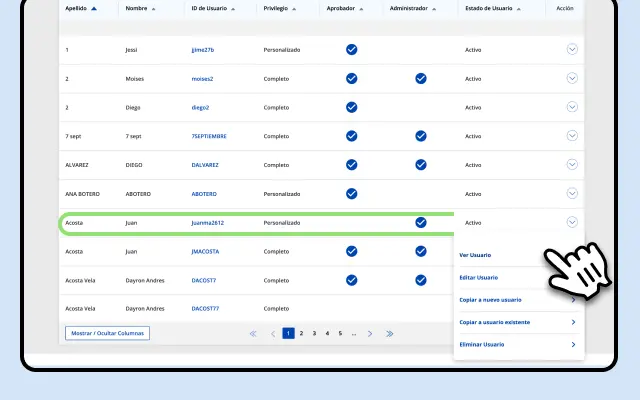Open action dropdown for Moises row
The image size is (640, 400).
[x=572, y=78]
